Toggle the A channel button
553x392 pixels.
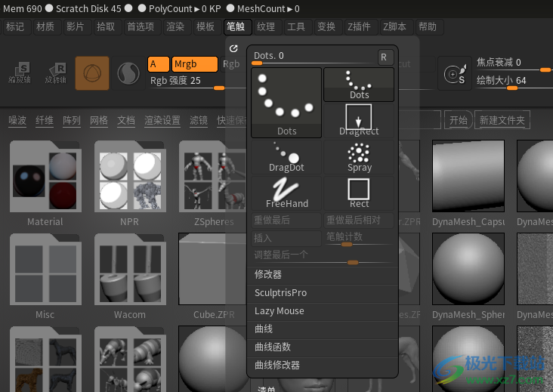pos(159,64)
